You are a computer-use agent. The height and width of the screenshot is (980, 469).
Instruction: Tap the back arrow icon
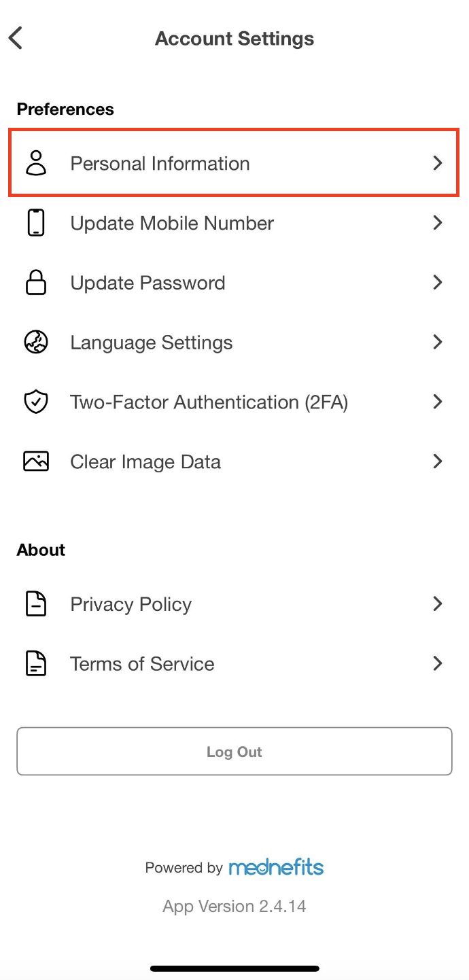click(16, 38)
